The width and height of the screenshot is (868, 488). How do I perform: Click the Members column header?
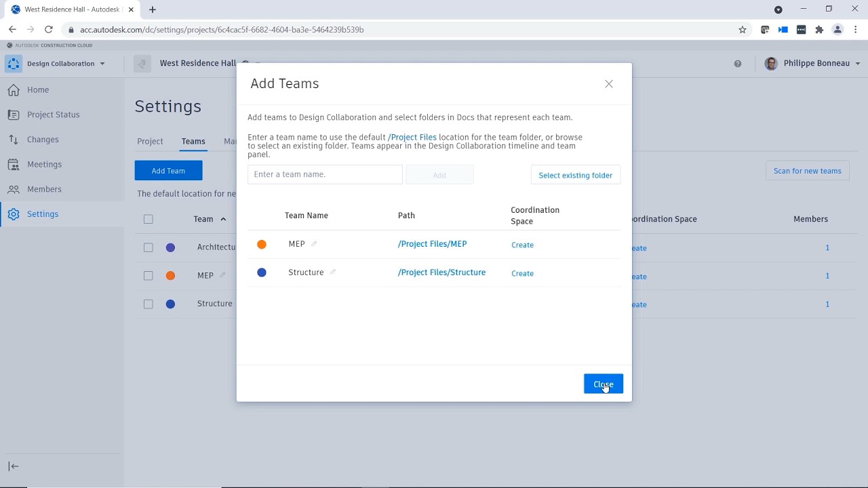coord(810,219)
